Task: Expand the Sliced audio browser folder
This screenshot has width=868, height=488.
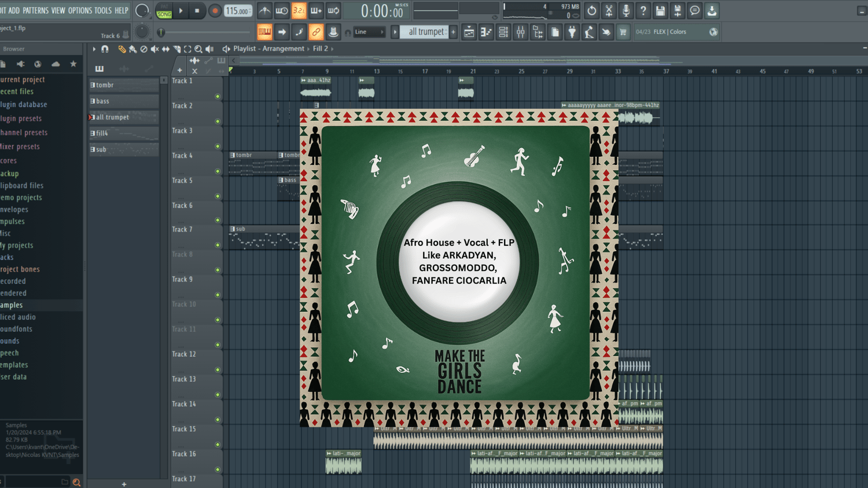Action: point(18,317)
